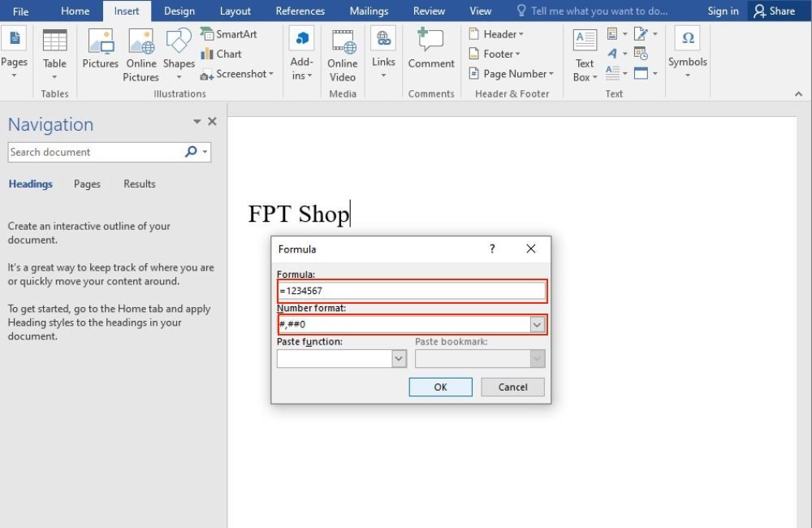Open the Screenshot dropdown

point(236,74)
